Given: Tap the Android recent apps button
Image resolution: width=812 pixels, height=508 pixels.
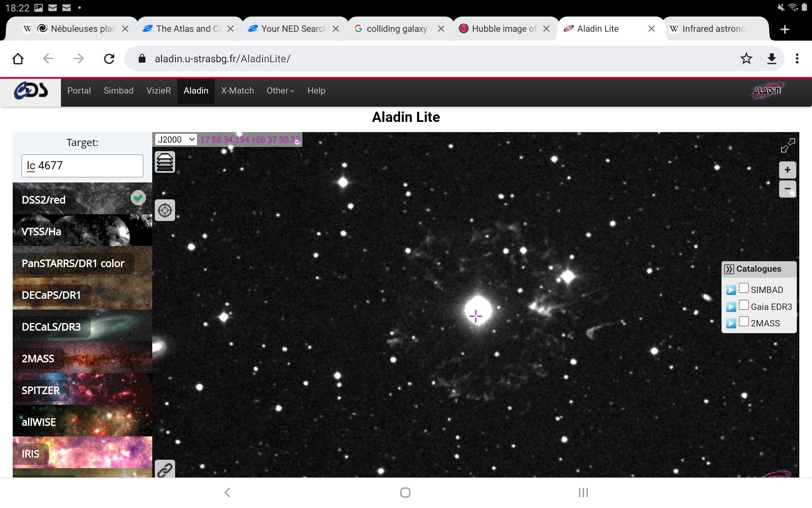Looking at the screenshot, I should (583, 492).
